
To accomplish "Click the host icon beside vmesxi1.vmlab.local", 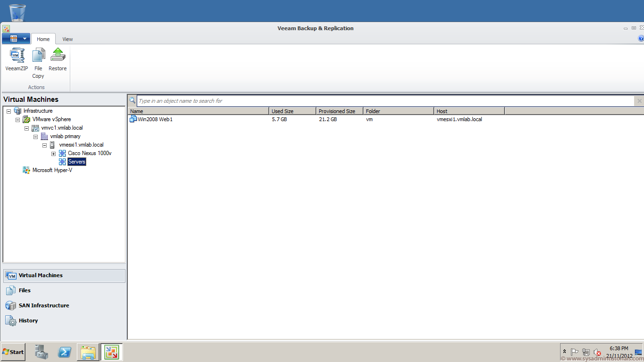I will [x=52, y=145].
